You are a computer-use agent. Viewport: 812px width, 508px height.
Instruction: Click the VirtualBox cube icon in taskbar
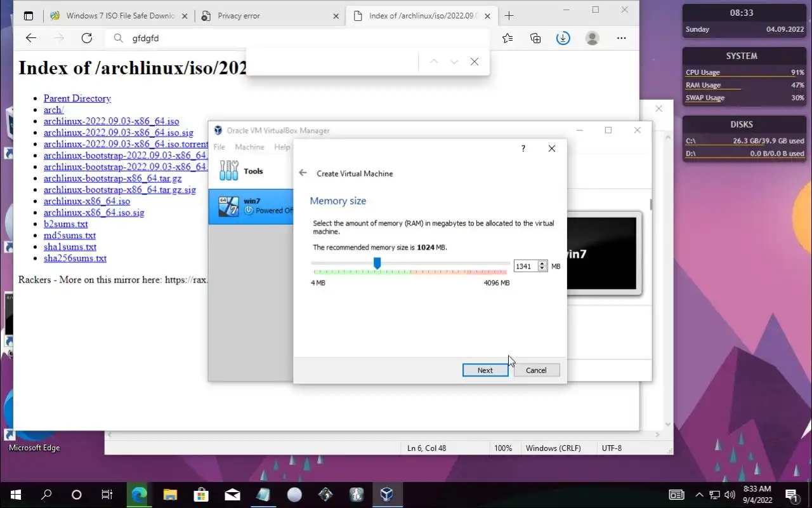(387, 495)
